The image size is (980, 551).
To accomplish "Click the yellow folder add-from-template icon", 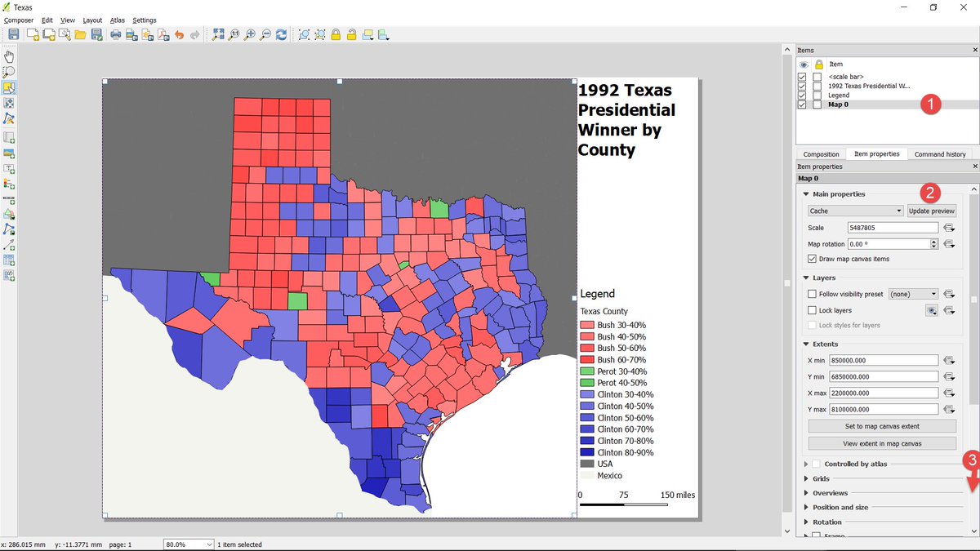I will tap(80, 34).
